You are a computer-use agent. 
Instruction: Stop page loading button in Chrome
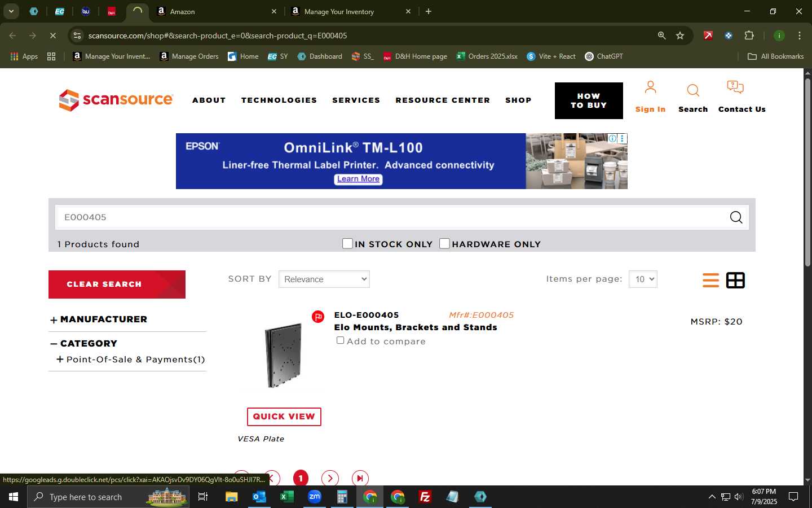tap(52, 36)
